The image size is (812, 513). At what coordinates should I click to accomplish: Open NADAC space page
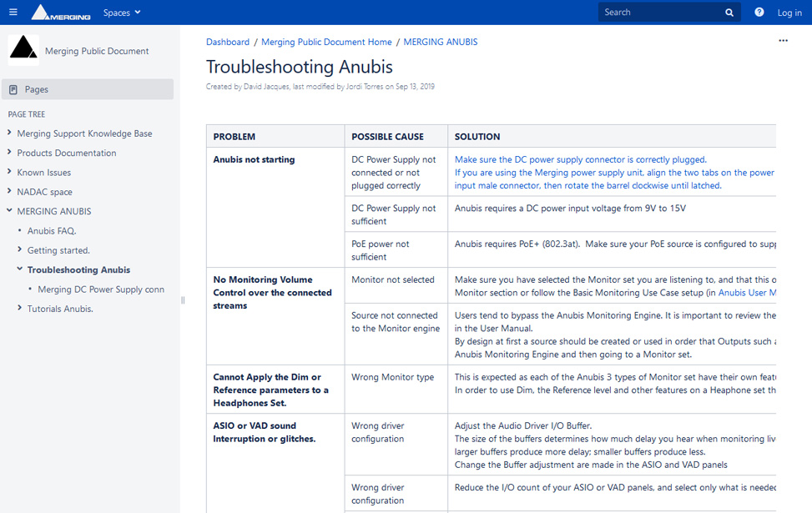[44, 192]
